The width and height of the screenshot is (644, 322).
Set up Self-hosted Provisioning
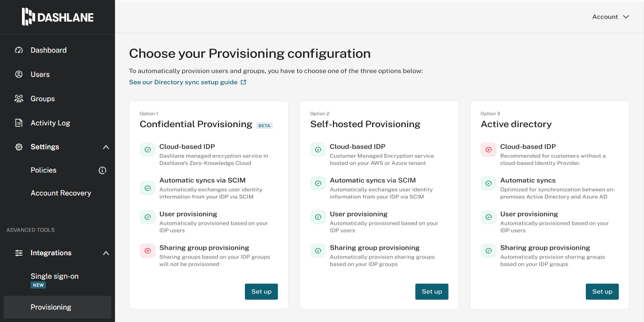pyautogui.click(x=432, y=292)
